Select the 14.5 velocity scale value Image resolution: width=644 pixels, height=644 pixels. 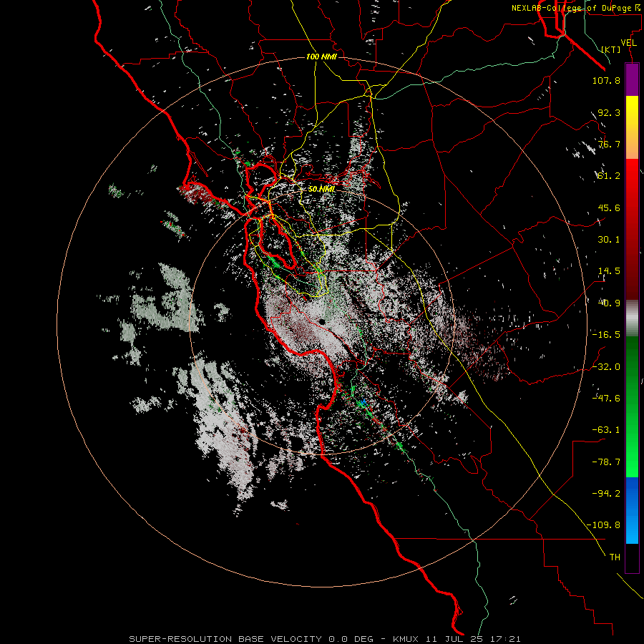point(609,271)
